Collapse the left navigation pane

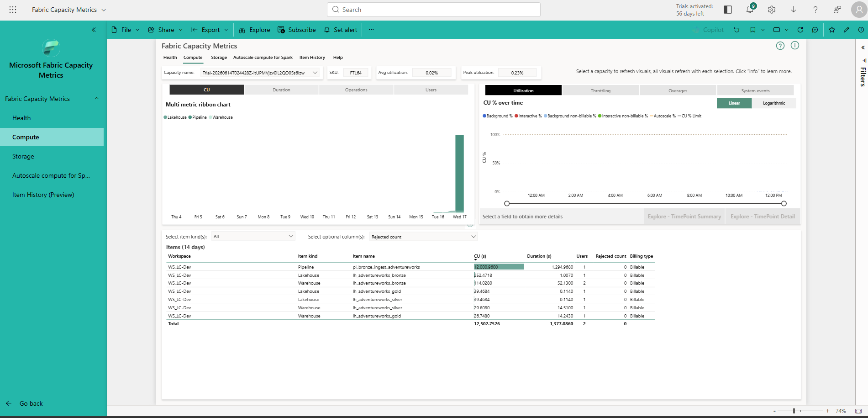[94, 30]
